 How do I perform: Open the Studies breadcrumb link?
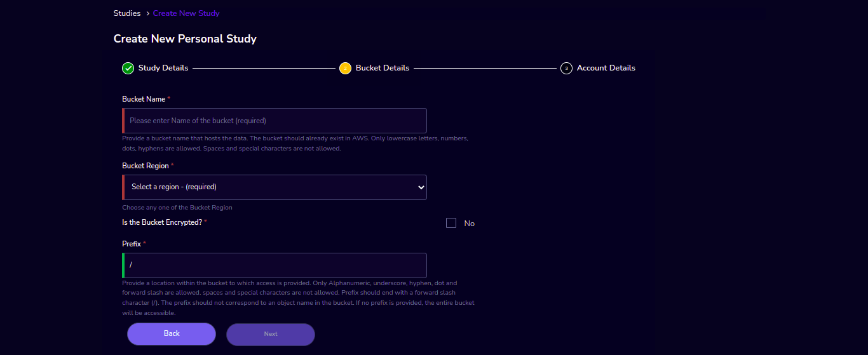[x=127, y=13]
